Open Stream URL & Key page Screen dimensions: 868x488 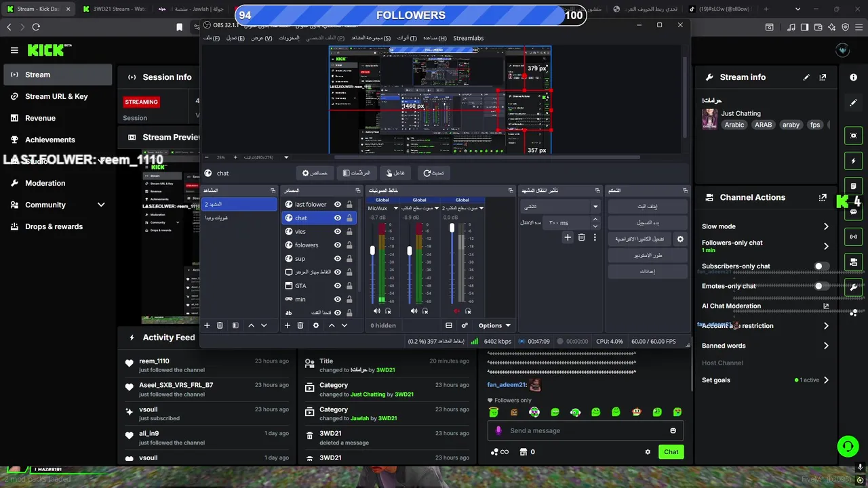tap(56, 96)
